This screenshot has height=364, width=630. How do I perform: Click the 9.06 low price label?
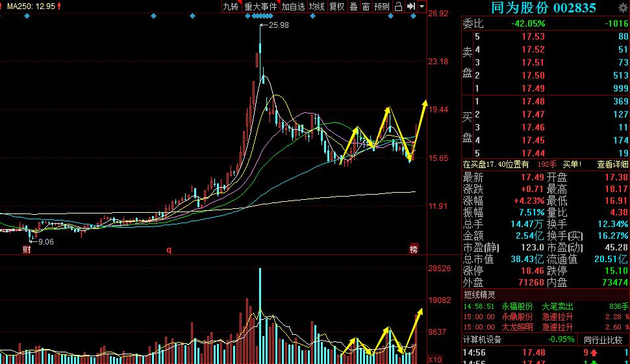[x=46, y=241]
